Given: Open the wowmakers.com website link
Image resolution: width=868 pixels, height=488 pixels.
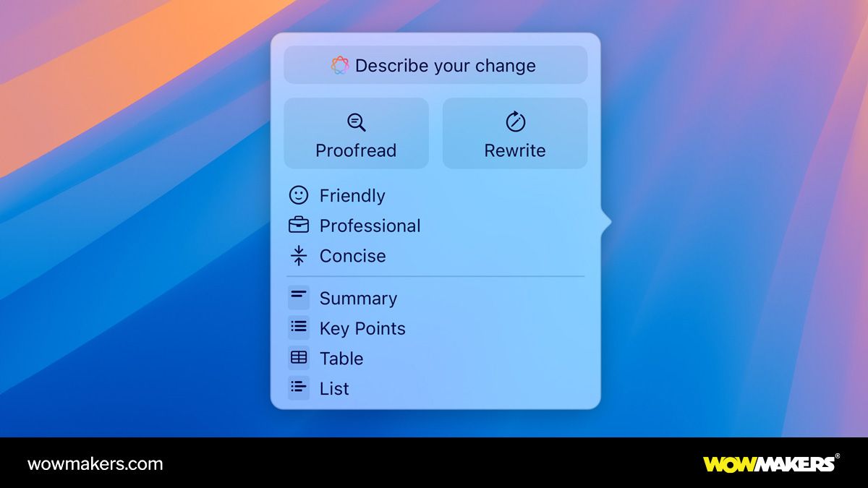Looking at the screenshot, I should [x=95, y=465].
